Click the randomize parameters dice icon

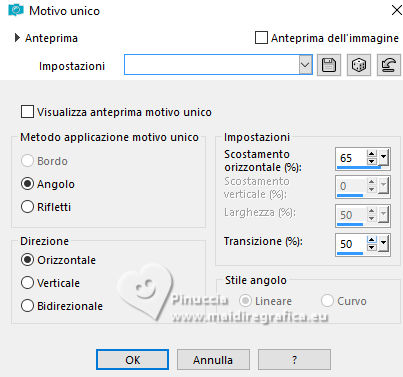(359, 65)
